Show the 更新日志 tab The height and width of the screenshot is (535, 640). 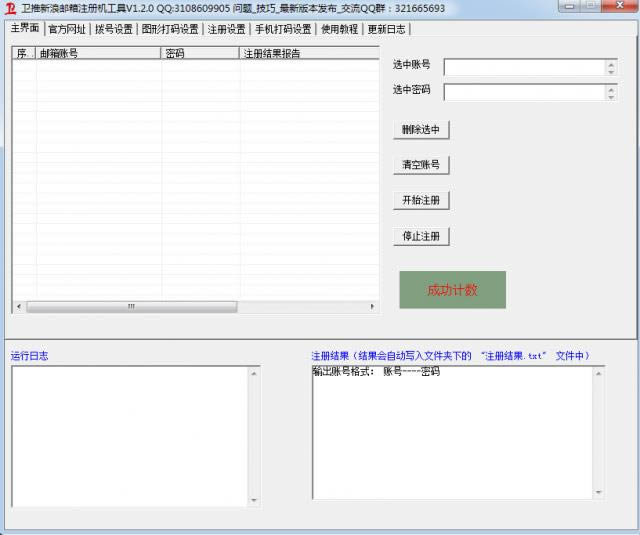[x=386, y=29]
